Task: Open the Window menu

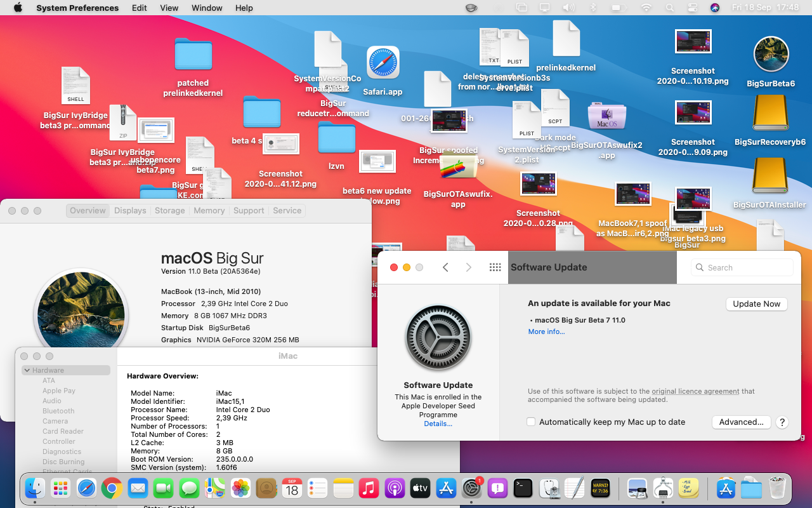Action: (207, 8)
